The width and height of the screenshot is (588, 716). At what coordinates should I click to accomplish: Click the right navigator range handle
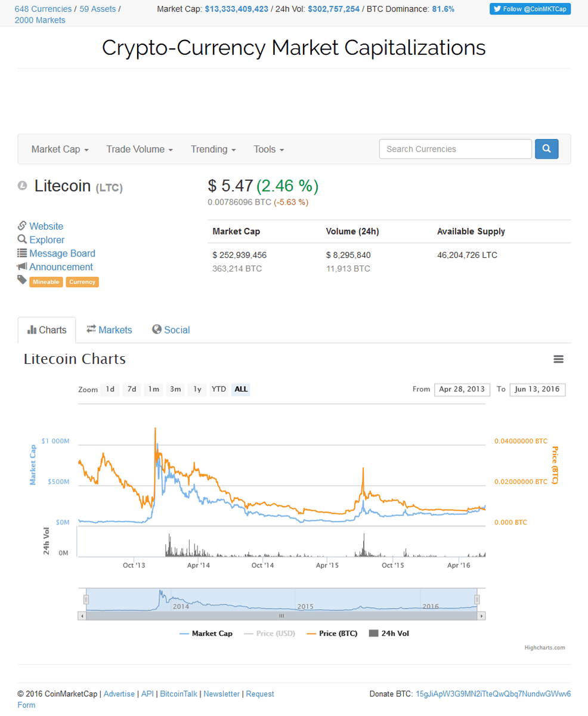coord(477,600)
